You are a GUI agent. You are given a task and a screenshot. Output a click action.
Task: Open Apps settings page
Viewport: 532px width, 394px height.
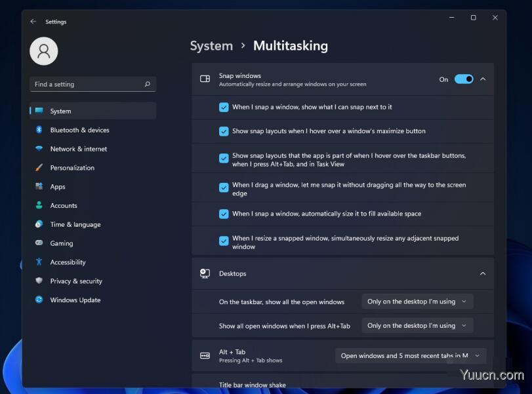93,186
